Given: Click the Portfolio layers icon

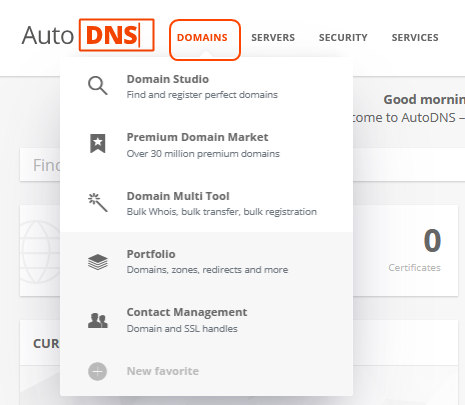Looking at the screenshot, I should tap(98, 262).
